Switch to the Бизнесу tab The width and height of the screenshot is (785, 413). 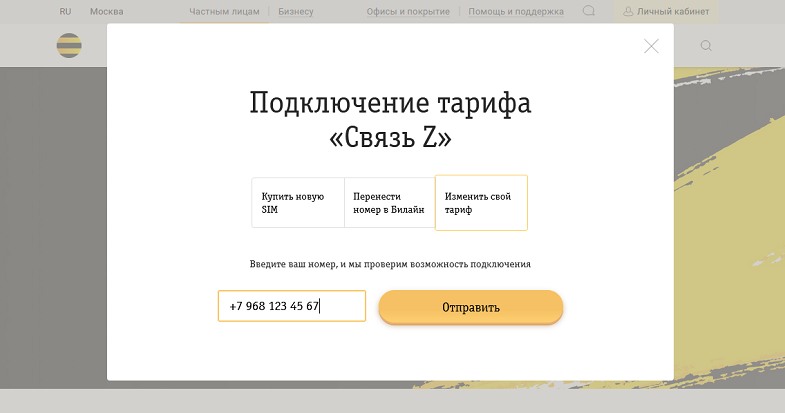295,11
